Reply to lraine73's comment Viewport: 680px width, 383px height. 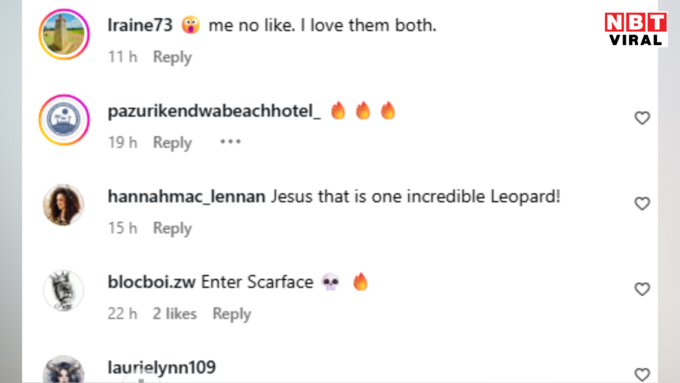pyautogui.click(x=172, y=57)
